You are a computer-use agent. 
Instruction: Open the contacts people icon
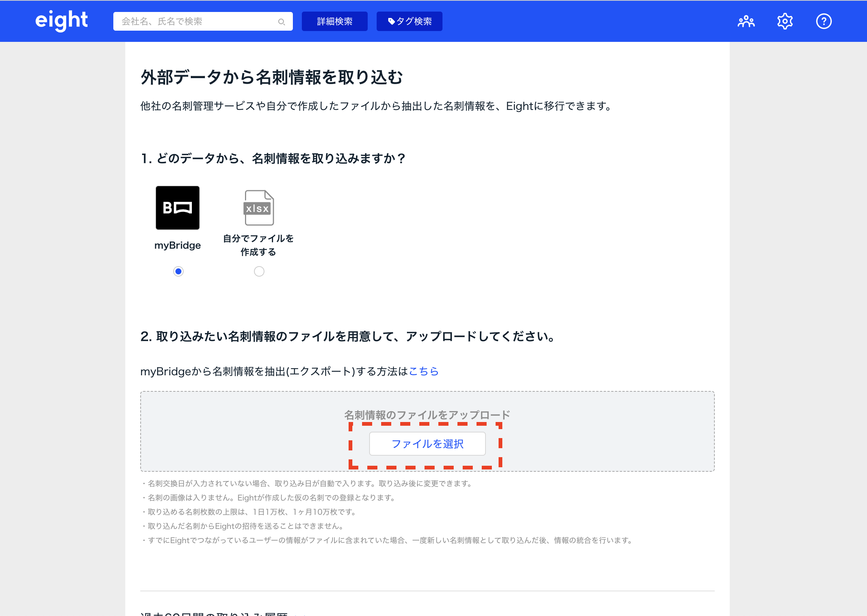[x=746, y=21]
